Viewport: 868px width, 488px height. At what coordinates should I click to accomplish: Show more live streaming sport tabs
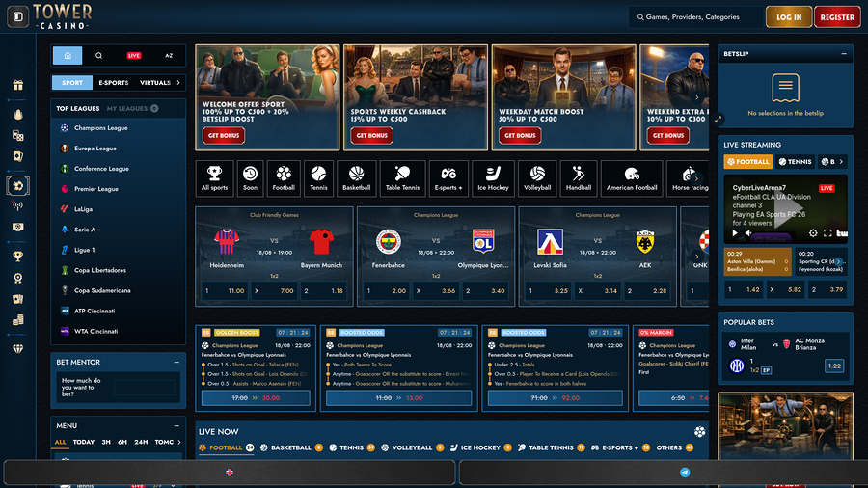pos(841,162)
